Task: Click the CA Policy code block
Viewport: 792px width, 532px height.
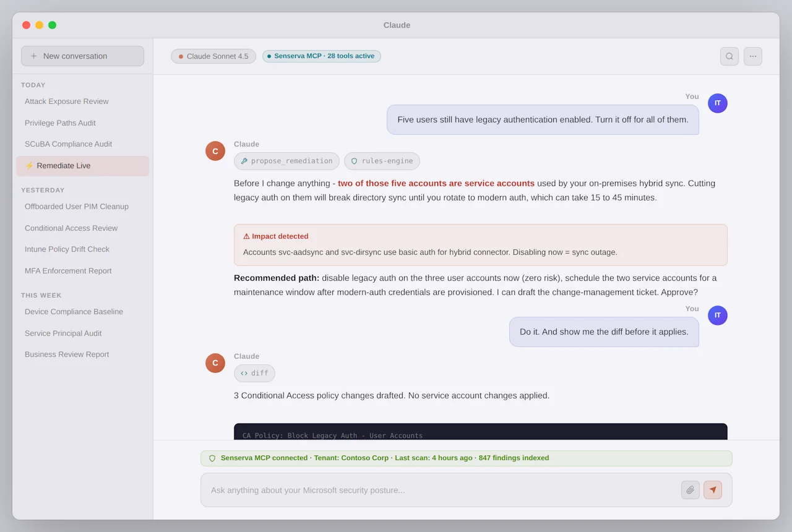Action: [480, 432]
